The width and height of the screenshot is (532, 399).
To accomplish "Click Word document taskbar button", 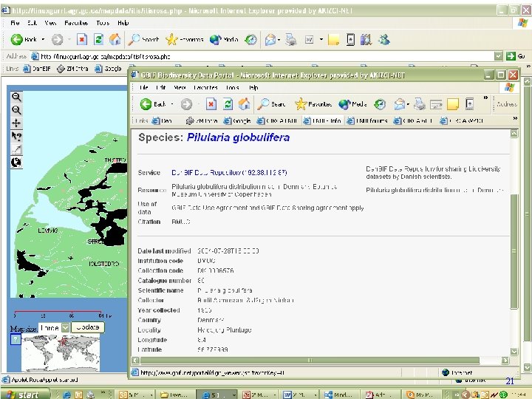I will [x=300, y=395].
